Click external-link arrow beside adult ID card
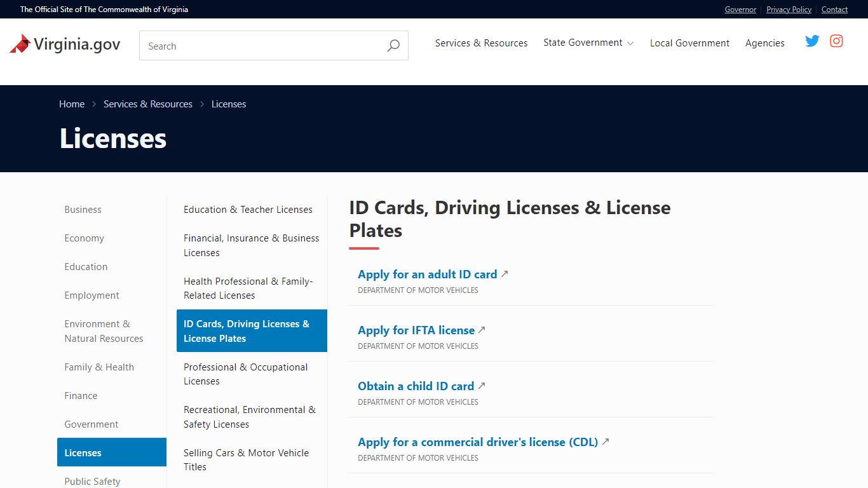 505,274
